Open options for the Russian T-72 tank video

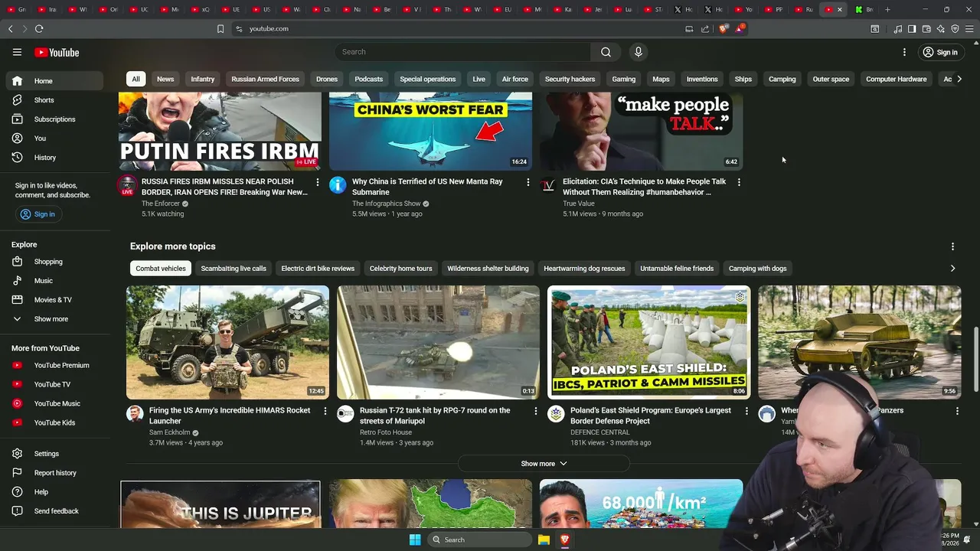[535, 411]
